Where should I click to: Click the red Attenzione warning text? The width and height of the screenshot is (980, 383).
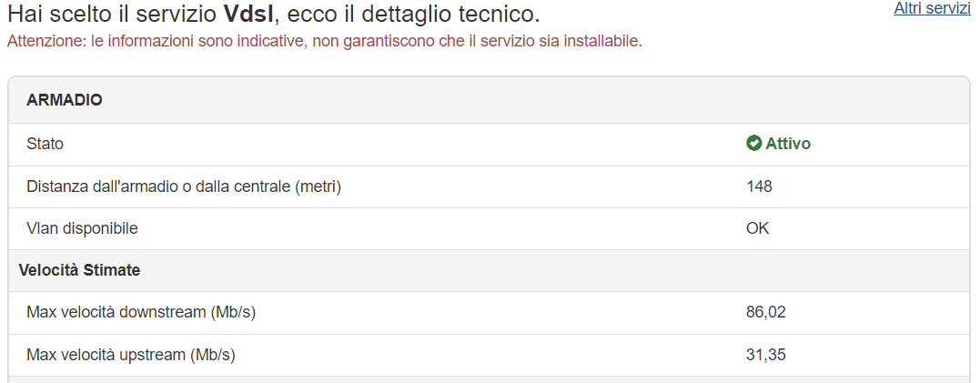[324, 42]
